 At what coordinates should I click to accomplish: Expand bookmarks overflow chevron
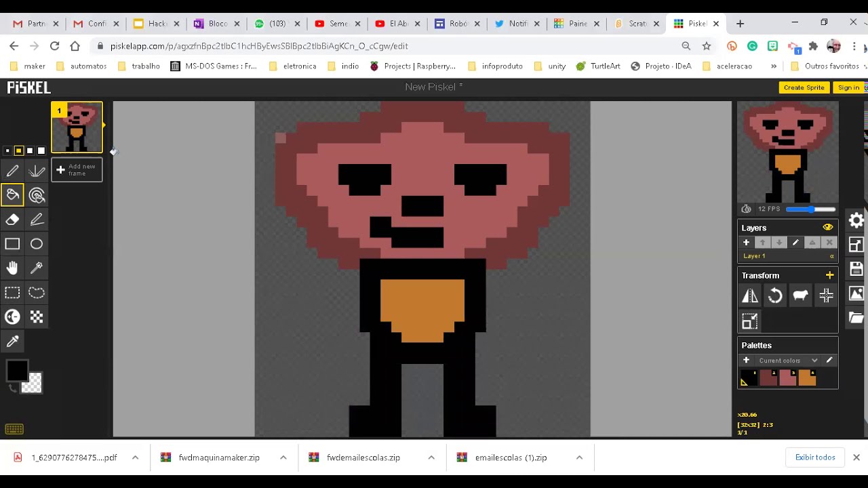[774, 66]
